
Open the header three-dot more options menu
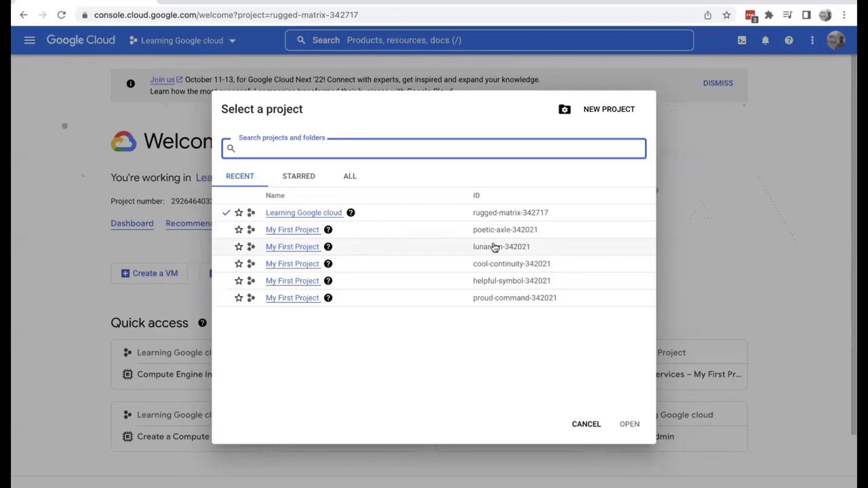(812, 40)
